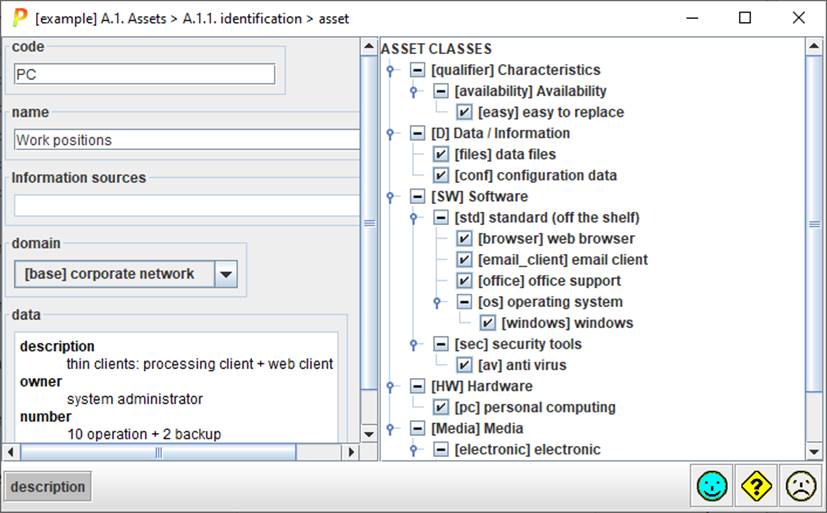Image resolution: width=827 pixels, height=513 pixels.
Task: Collapse the [qualifier] Characteristics node
Action: tap(417, 71)
